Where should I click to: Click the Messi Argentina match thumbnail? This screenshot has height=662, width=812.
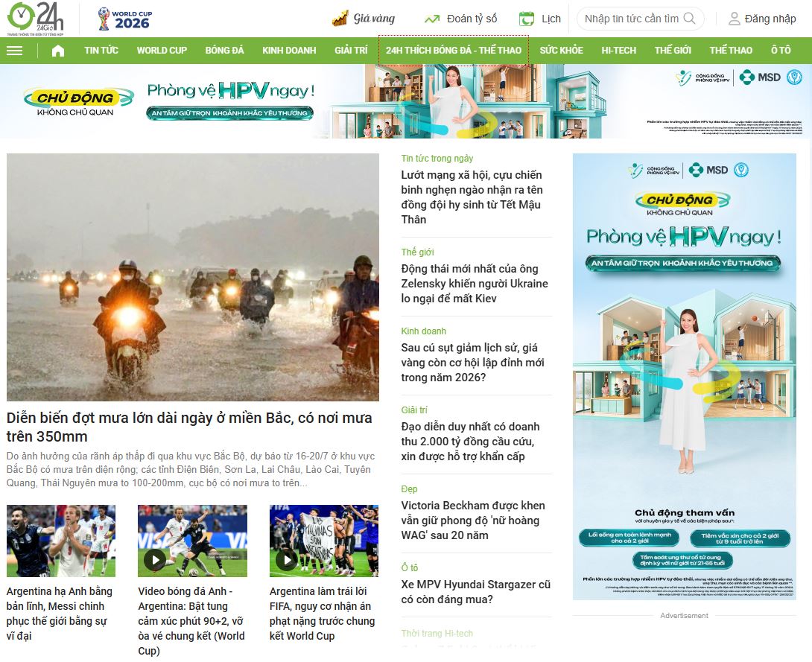point(61,541)
